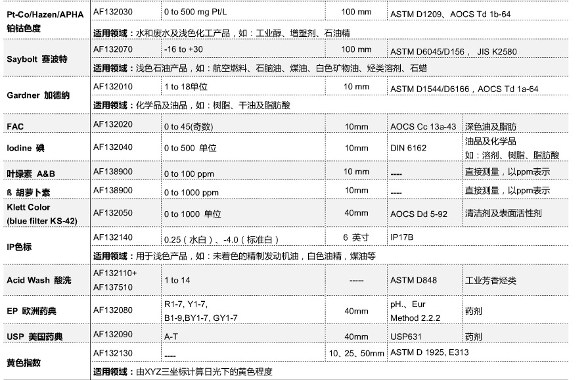Select the range 0 to 100 ppm
The image size is (588, 380).
coord(189,174)
